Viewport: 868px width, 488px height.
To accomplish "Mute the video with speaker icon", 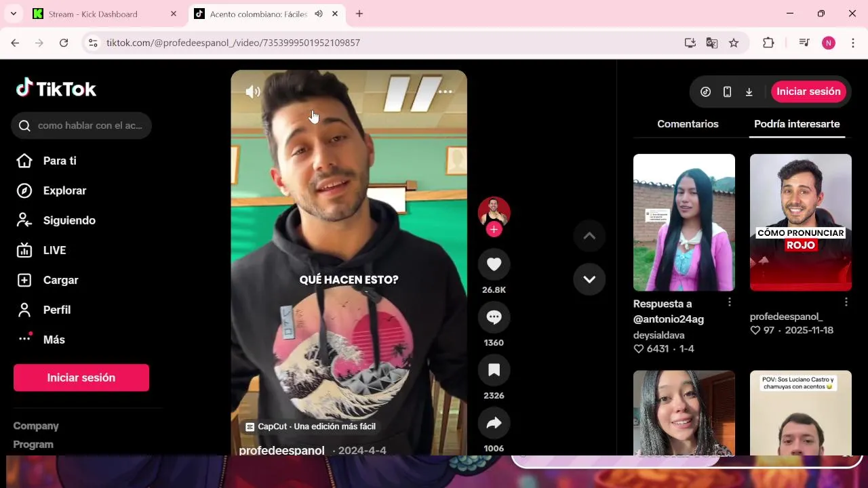I will coord(253,91).
